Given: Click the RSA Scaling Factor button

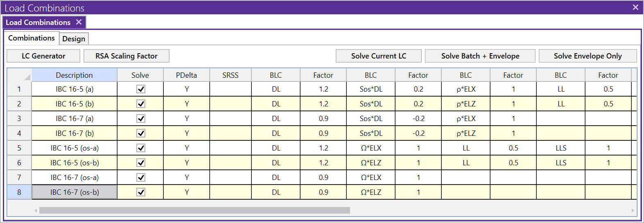Looking at the screenshot, I should click(126, 56).
